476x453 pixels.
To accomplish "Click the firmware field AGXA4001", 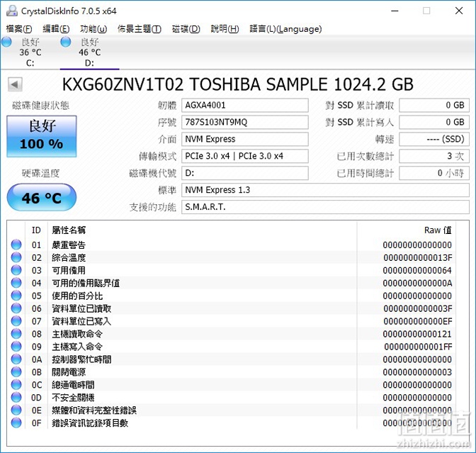I will coord(245,106).
